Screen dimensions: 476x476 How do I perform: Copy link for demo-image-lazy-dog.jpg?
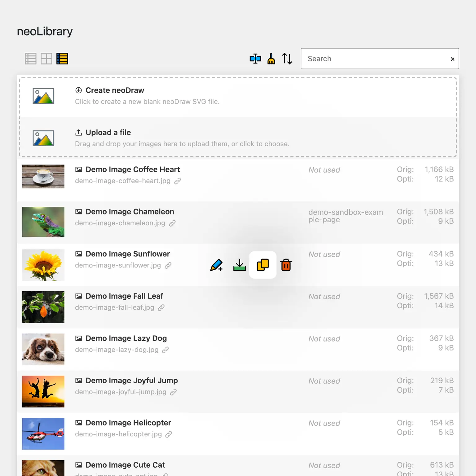(165, 350)
